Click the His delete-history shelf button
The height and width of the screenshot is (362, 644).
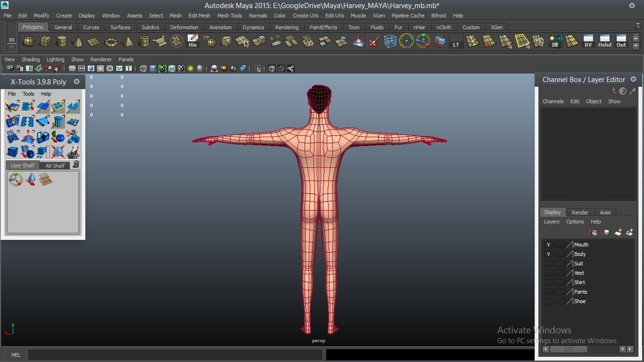coord(192,41)
